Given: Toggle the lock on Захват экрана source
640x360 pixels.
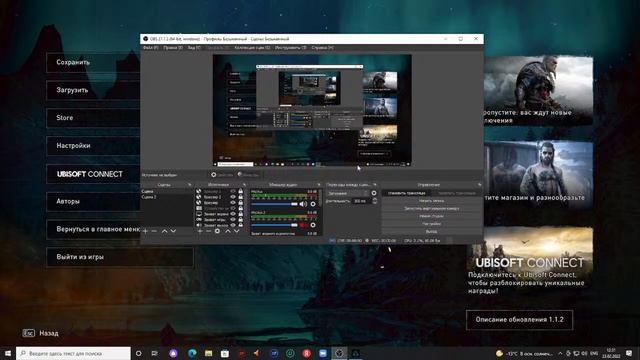Looking at the screenshot, I should (240, 214).
